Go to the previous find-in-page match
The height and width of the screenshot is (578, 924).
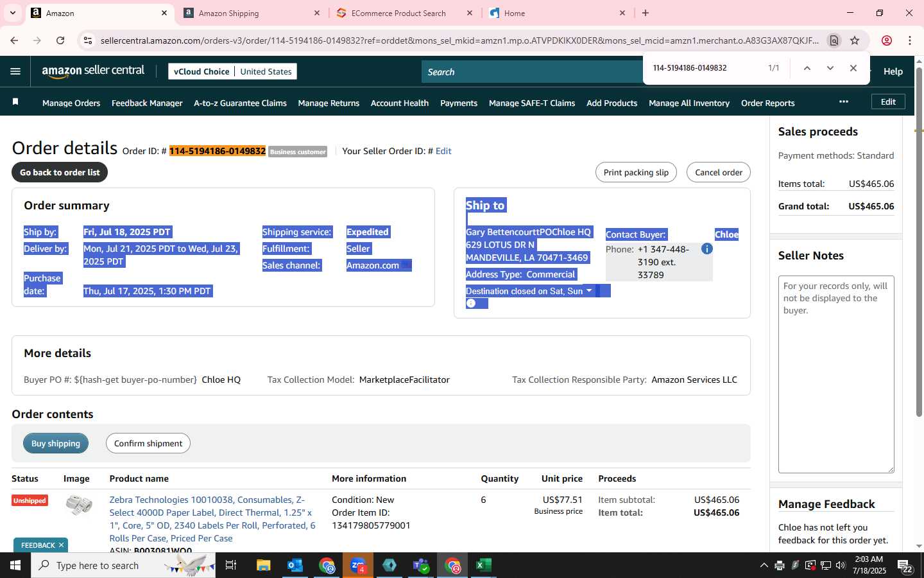coord(807,68)
